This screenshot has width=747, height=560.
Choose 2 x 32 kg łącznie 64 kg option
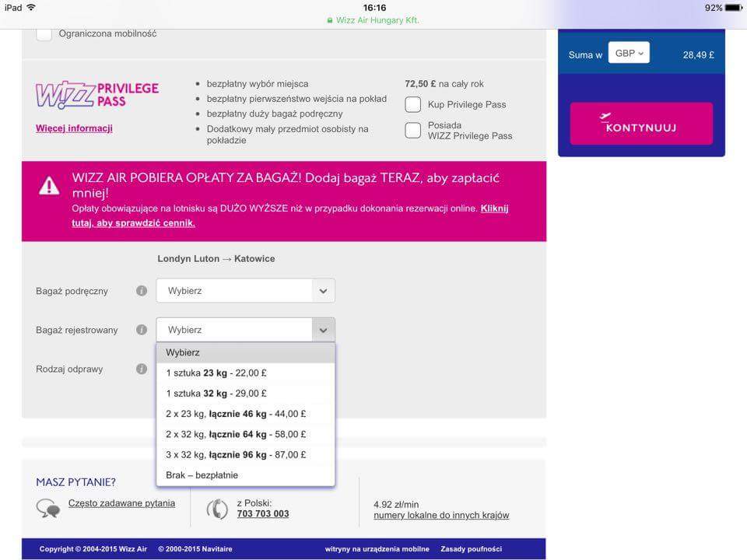coord(245,434)
